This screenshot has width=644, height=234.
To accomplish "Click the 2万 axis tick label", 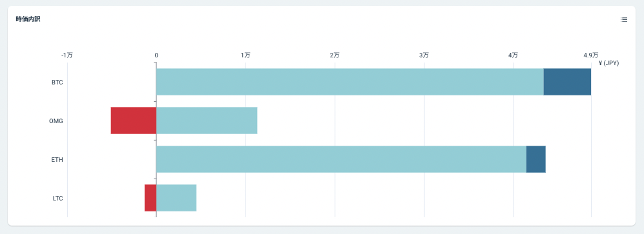I will [x=335, y=55].
